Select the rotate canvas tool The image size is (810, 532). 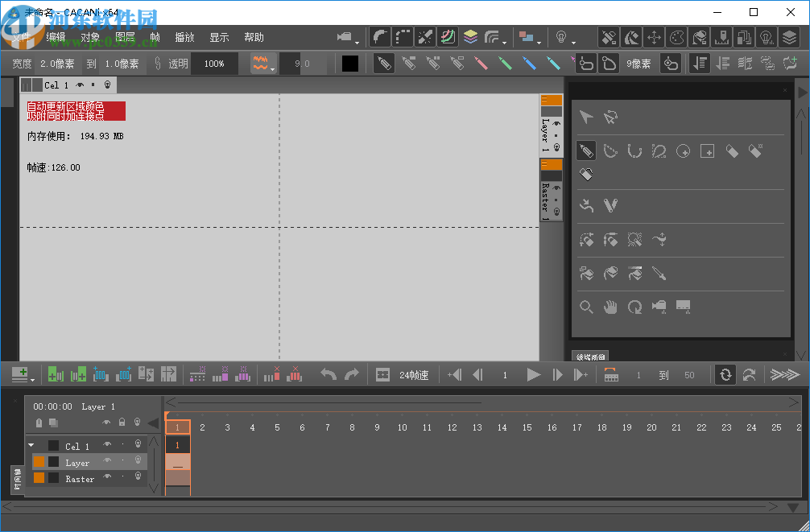pos(635,307)
